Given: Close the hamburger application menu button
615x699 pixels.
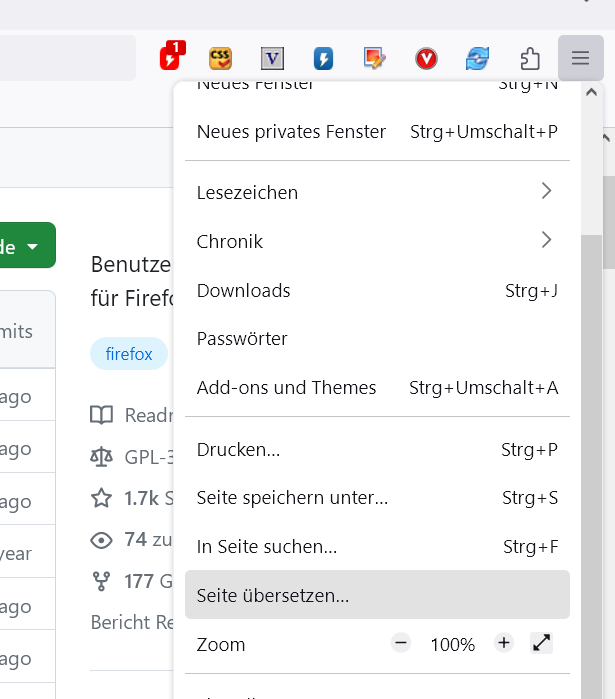Looking at the screenshot, I should point(581,59).
